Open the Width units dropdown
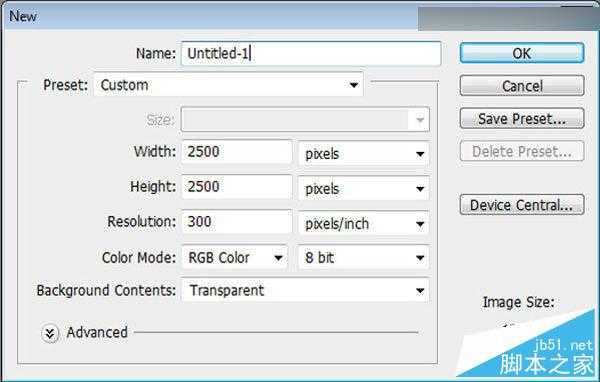Image resolution: width=600 pixels, height=382 pixels. [364, 154]
